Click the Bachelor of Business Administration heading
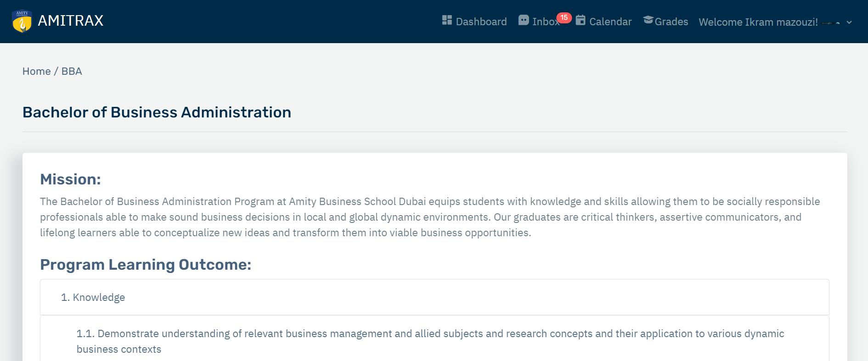This screenshot has width=868, height=361. pyautogui.click(x=157, y=112)
